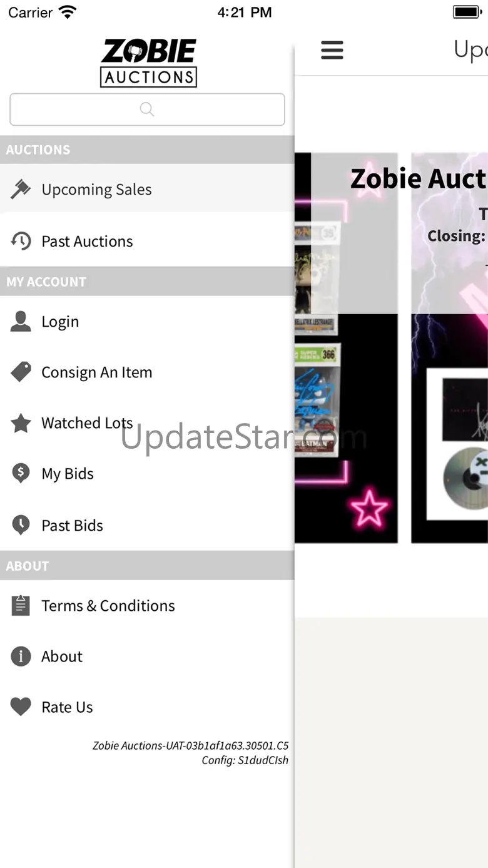Open the signed album auction thumbnail
This screenshot has width=488, height=868.
coord(449,347)
